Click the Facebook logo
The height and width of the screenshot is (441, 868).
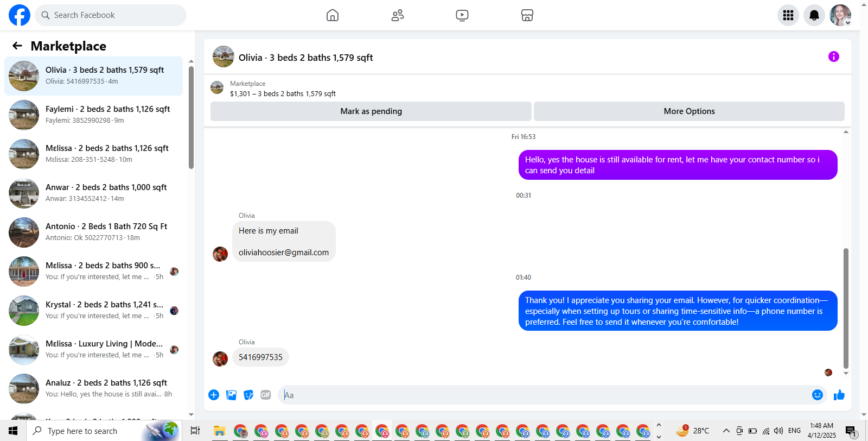20,15
